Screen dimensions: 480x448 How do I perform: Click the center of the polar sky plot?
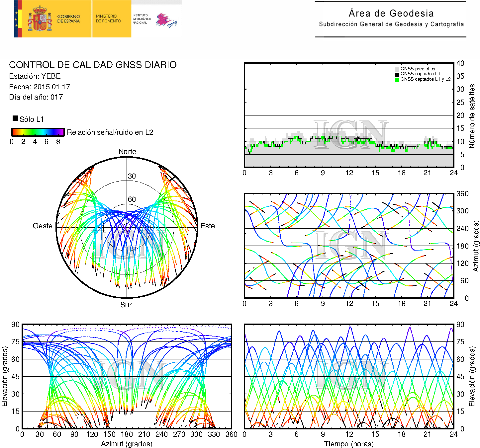(x=127, y=227)
